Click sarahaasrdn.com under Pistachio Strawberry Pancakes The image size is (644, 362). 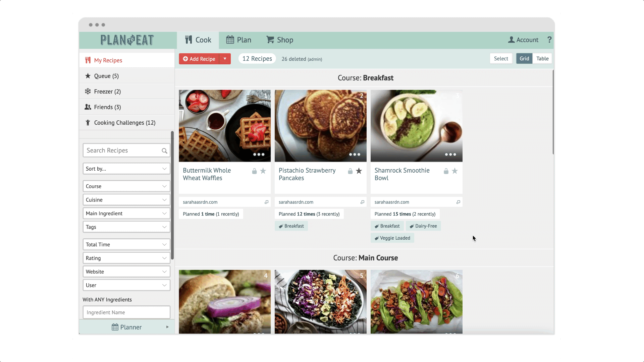(296, 202)
